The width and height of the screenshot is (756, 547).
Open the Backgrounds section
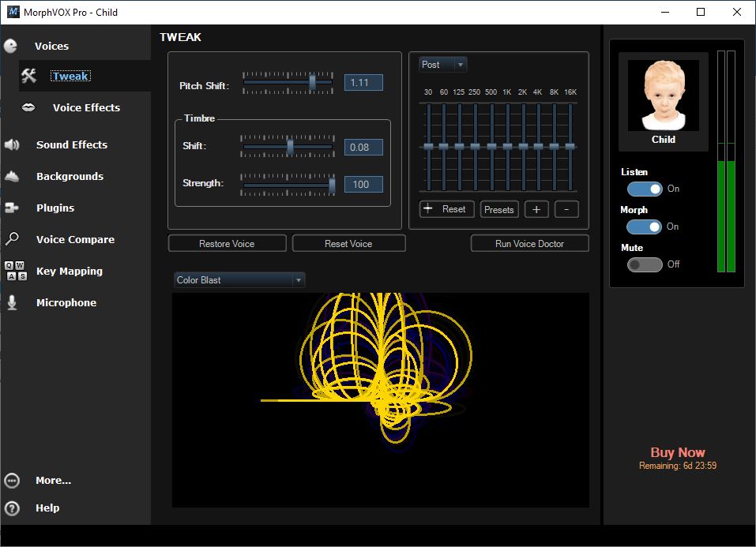pos(70,176)
